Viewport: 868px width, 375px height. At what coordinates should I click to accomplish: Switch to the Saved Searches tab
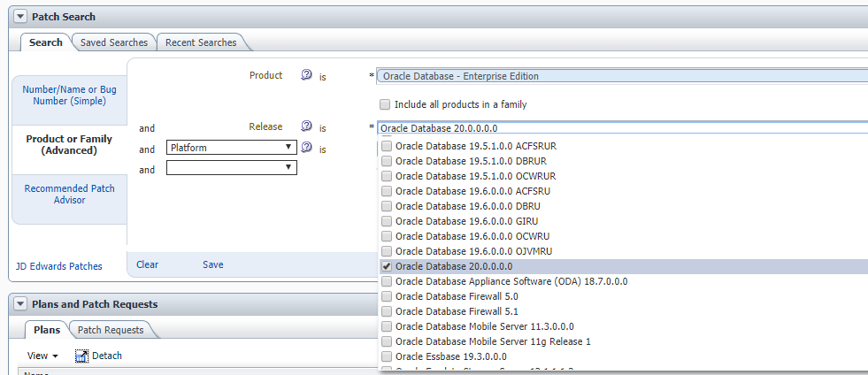coord(114,42)
